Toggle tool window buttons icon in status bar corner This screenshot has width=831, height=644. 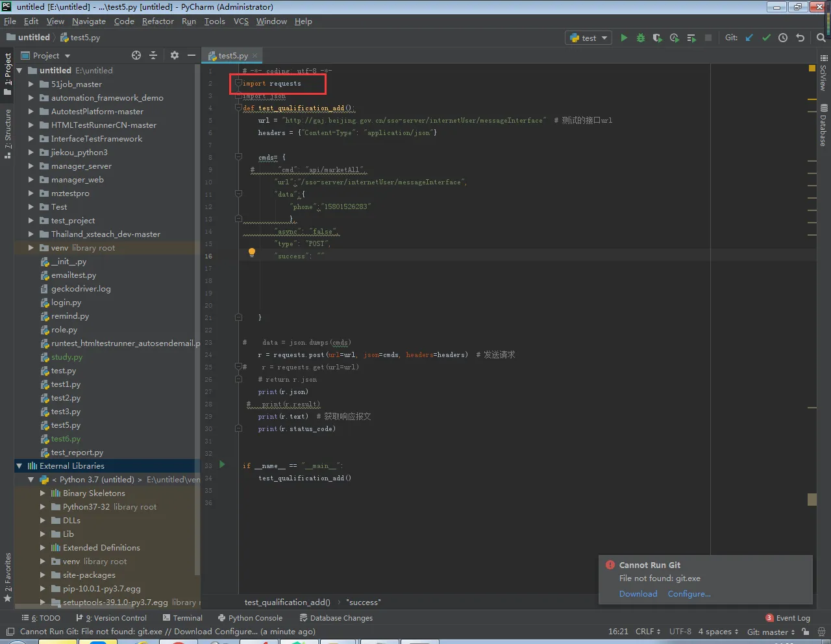pos(10,632)
